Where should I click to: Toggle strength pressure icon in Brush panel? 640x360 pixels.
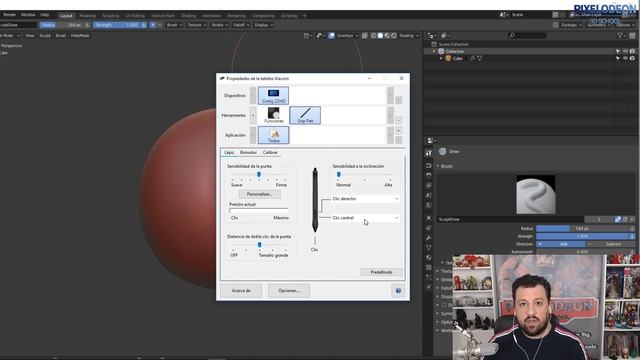[x=632, y=236]
